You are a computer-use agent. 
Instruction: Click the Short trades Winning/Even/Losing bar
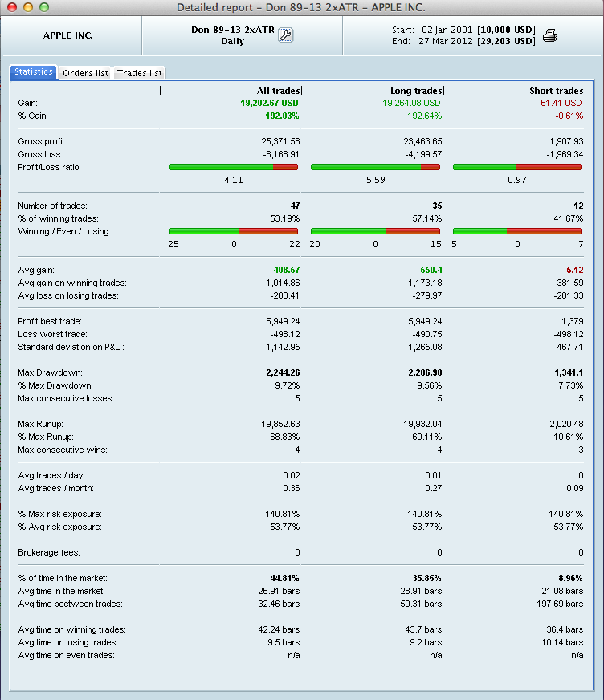coord(517,231)
